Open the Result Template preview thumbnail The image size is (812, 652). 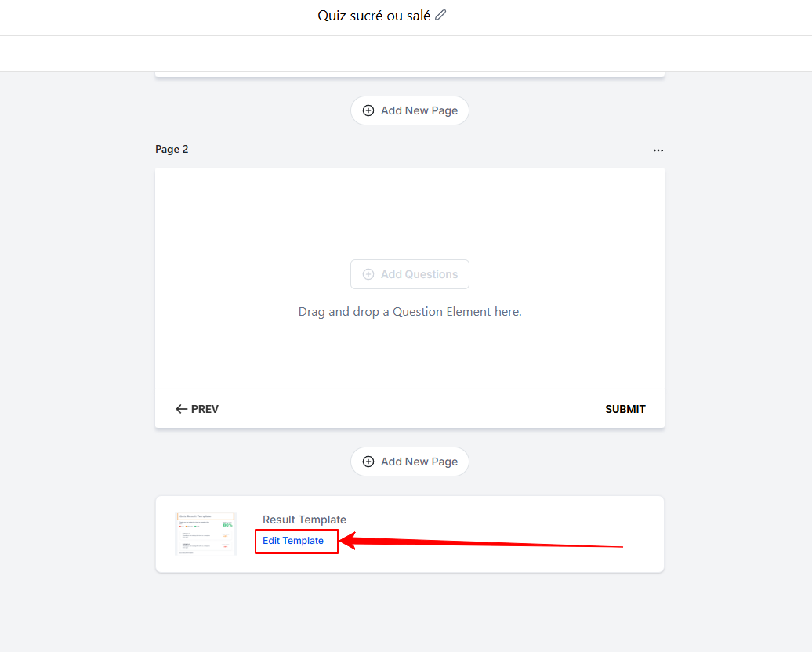pyautogui.click(x=206, y=534)
